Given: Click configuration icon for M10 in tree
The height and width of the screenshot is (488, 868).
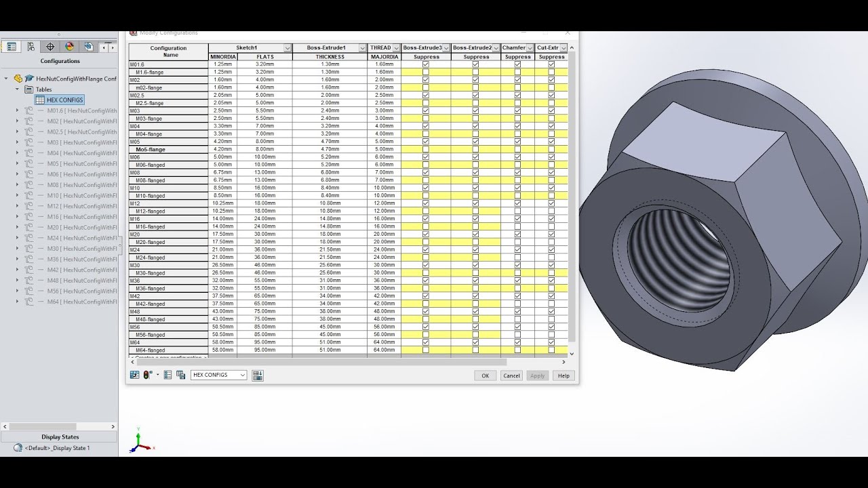Looking at the screenshot, I should click(x=29, y=195).
